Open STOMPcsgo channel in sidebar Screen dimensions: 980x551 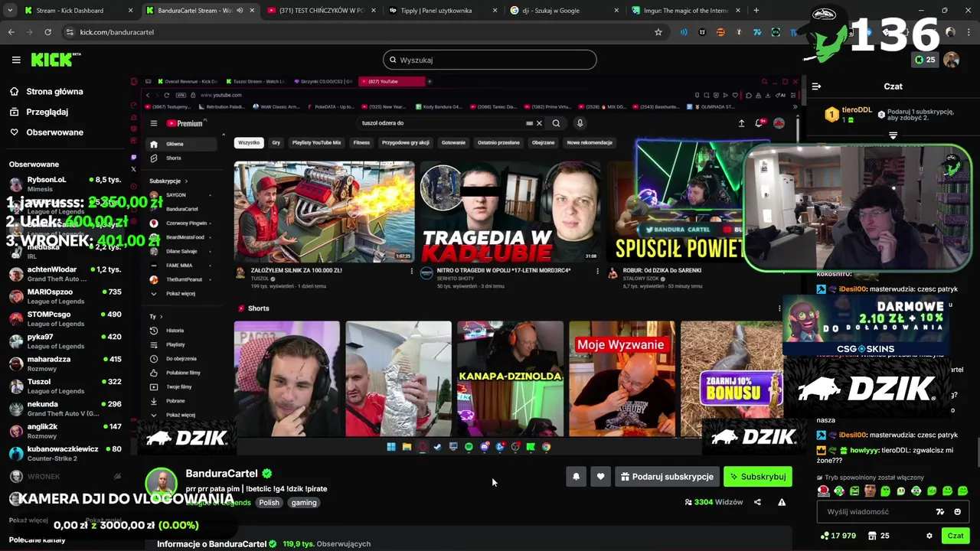tap(64, 318)
